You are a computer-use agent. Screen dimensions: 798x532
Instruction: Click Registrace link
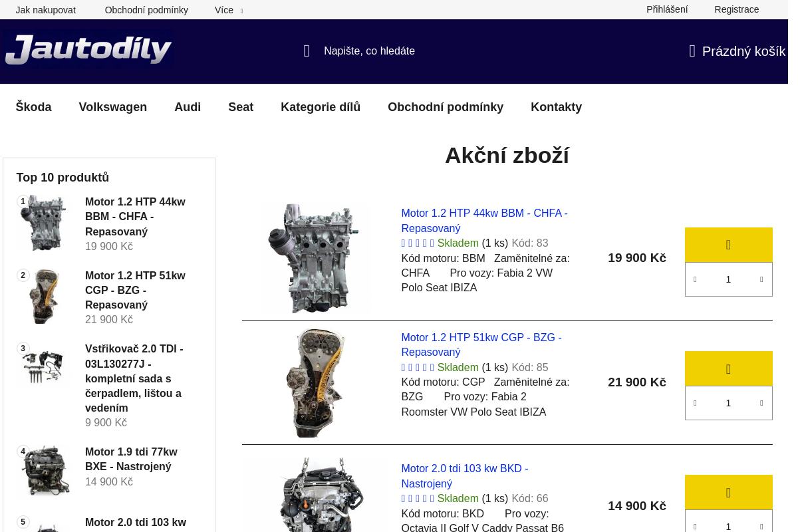(737, 9)
